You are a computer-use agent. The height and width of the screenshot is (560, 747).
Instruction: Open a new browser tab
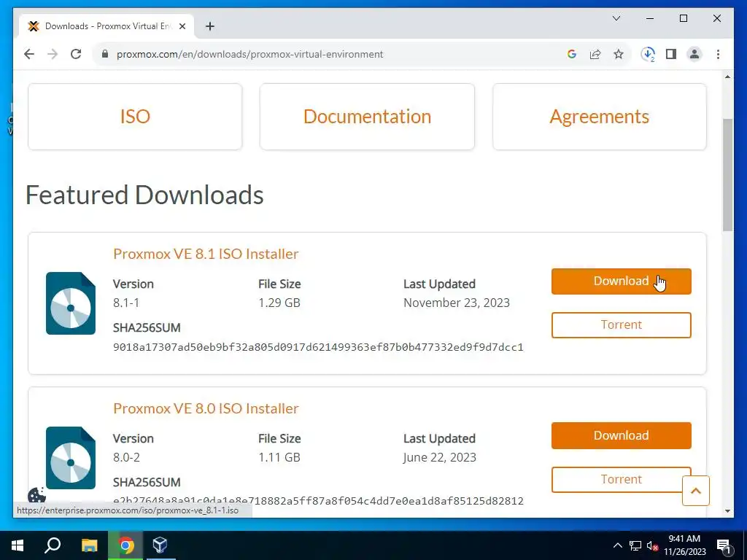pos(209,26)
